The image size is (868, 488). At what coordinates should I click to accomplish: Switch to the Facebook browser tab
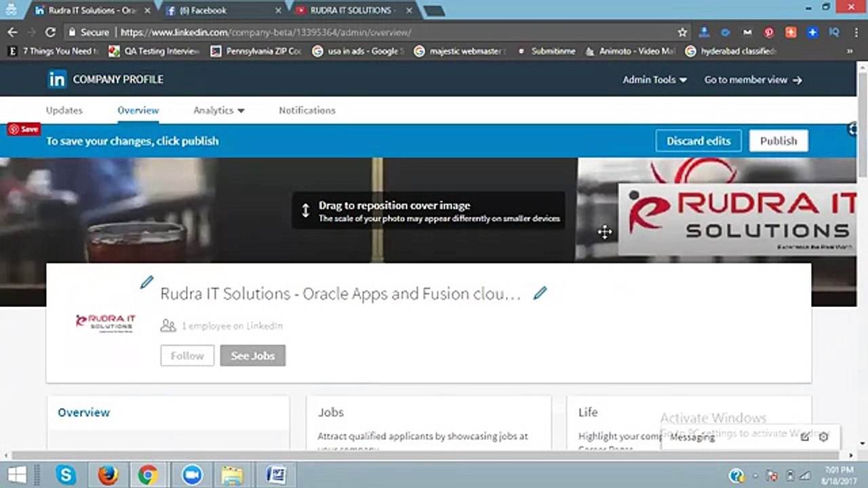coord(222,10)
